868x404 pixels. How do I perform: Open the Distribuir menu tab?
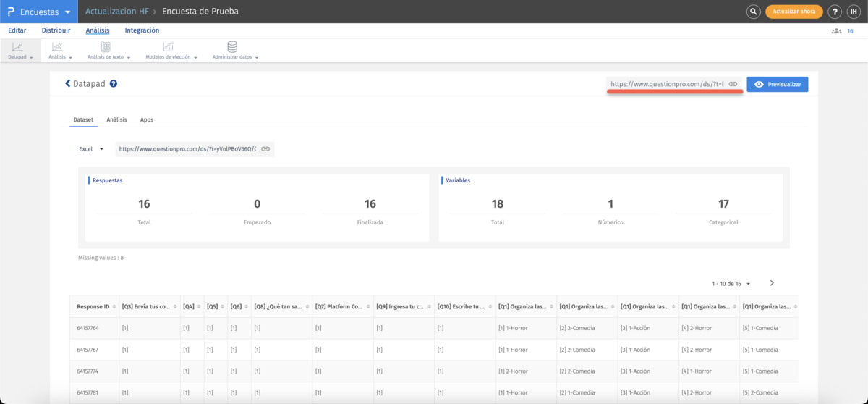pos(56,30)
